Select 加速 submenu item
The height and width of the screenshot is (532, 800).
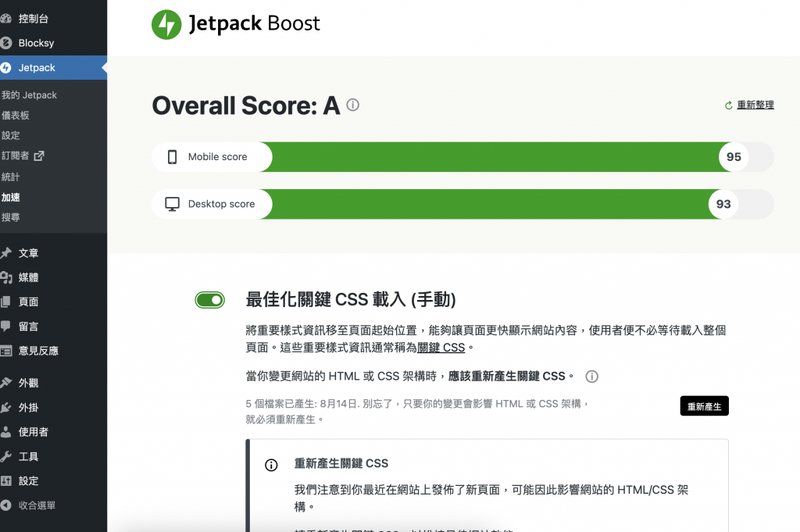tap(11, 198)
